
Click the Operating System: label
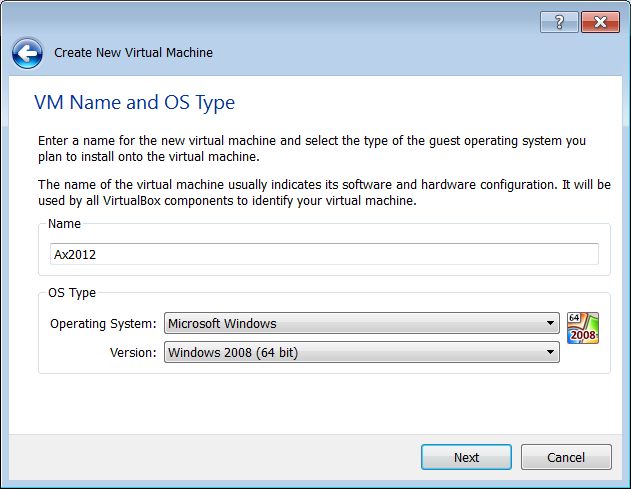pyautogui.click(x=103, y=324)
